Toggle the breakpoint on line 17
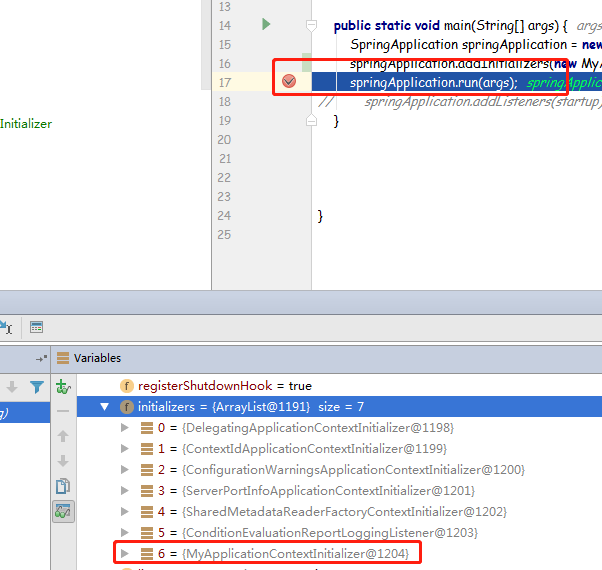Screen dimensions: 602x570 pyautogui.click(x=289, y=81)
